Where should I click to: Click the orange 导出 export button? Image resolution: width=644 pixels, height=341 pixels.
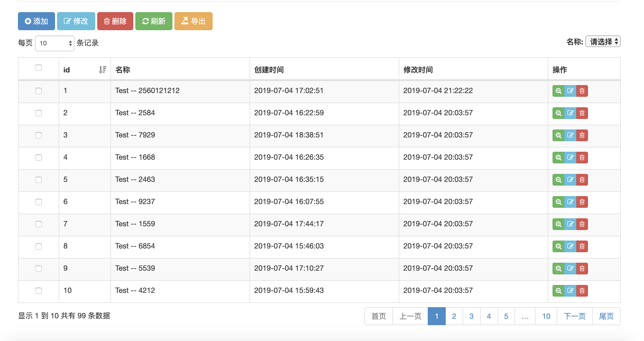tap(194, 21)
